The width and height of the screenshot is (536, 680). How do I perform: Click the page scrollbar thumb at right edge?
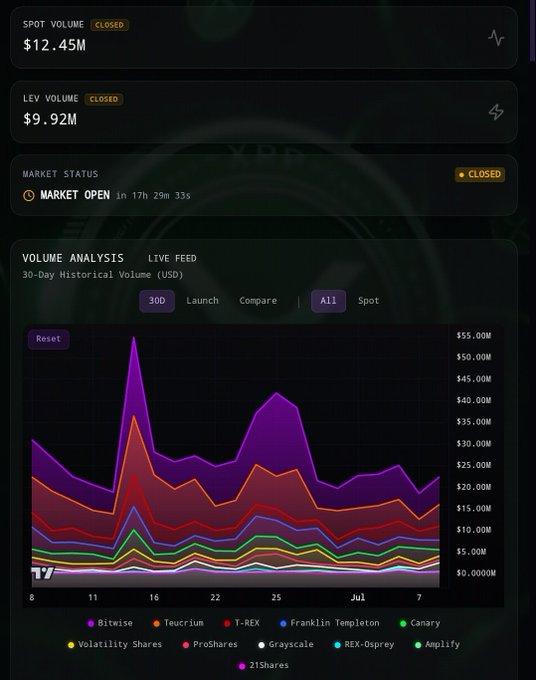pyautogui.click(x=533, y=30)
